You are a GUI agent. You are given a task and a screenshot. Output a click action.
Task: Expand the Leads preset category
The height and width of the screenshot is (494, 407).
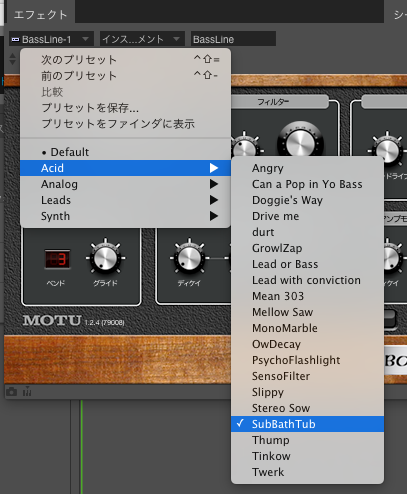[125, 200]
